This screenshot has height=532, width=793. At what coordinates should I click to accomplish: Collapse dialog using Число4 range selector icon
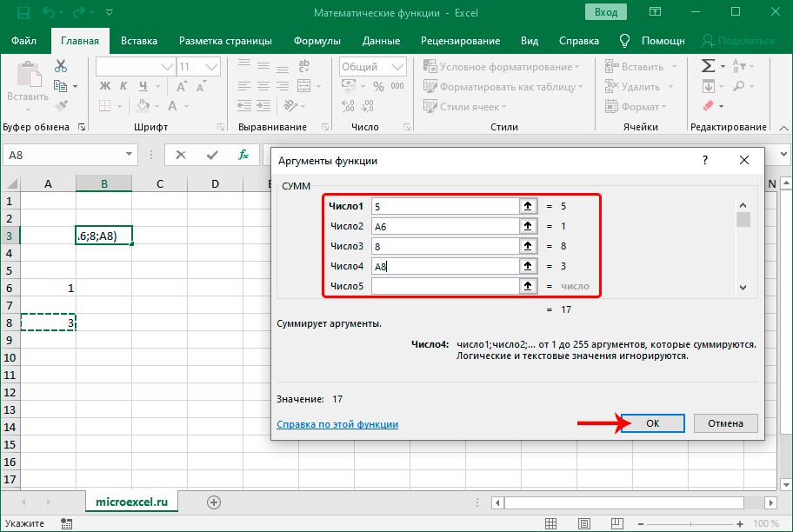527,266
